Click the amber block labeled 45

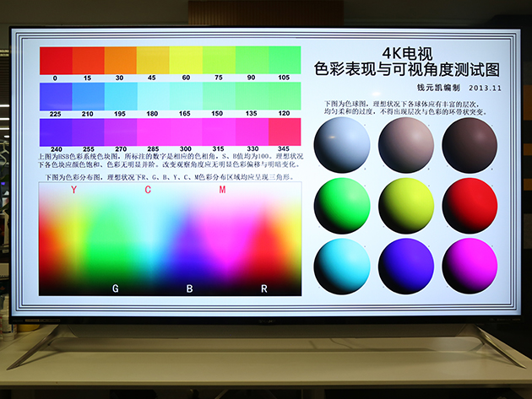tap(153, 61)
